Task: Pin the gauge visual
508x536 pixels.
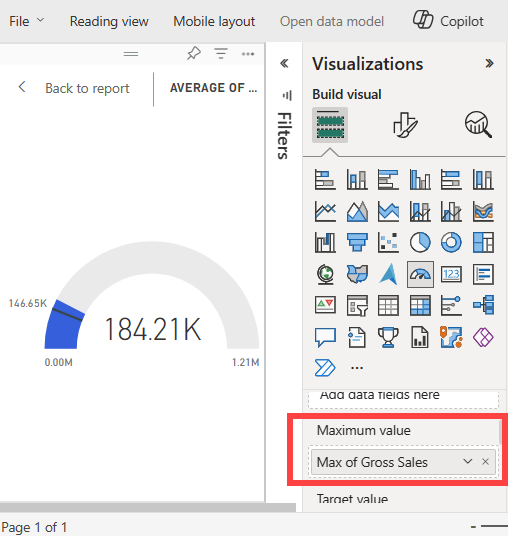Action: click(194, 54)
